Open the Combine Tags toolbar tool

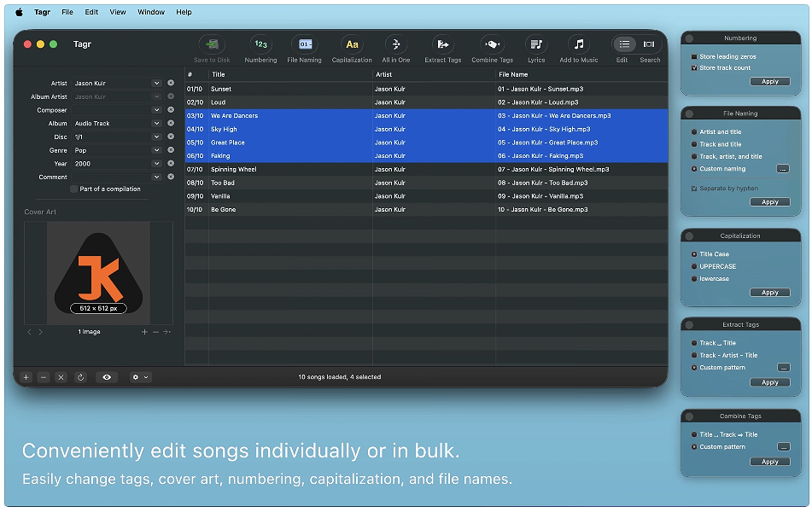click(492, 44)
